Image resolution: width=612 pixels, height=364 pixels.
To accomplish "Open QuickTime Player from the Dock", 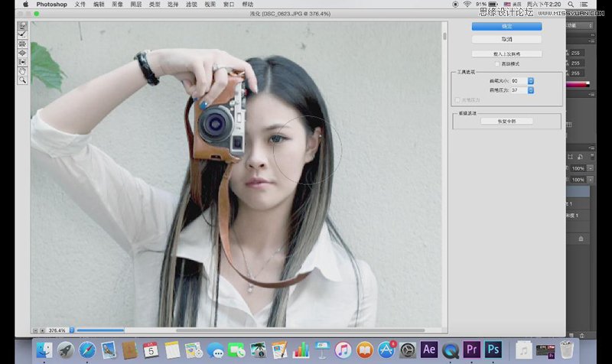I will pos(451,350).
